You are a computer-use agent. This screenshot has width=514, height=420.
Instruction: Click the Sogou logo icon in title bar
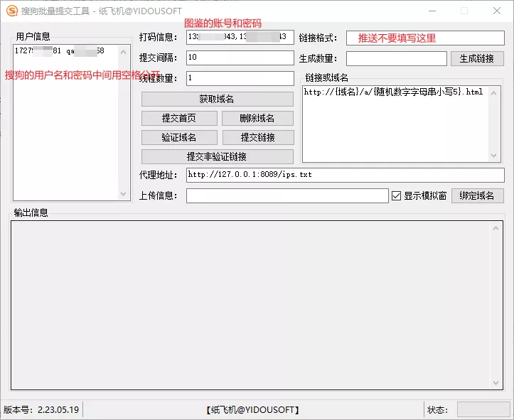[x=12, y=11]
